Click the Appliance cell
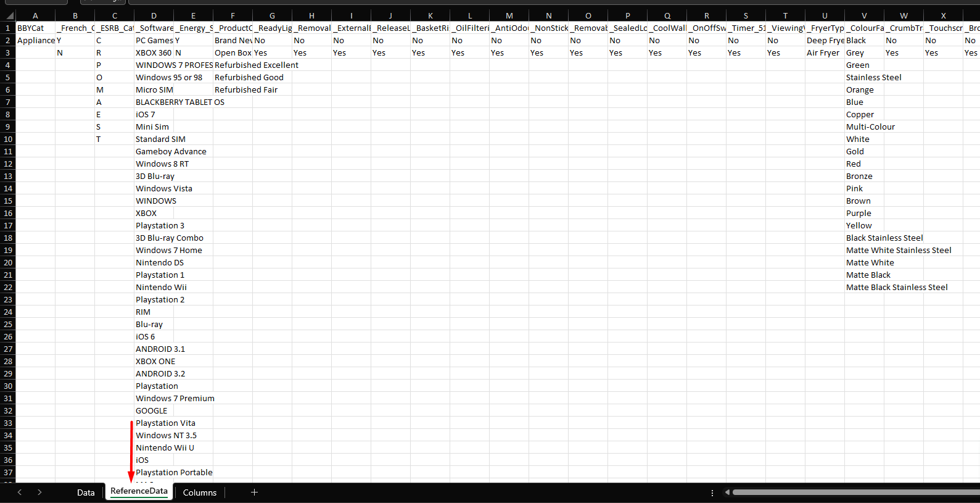This screenshot has width=980, height=503. 35,40
